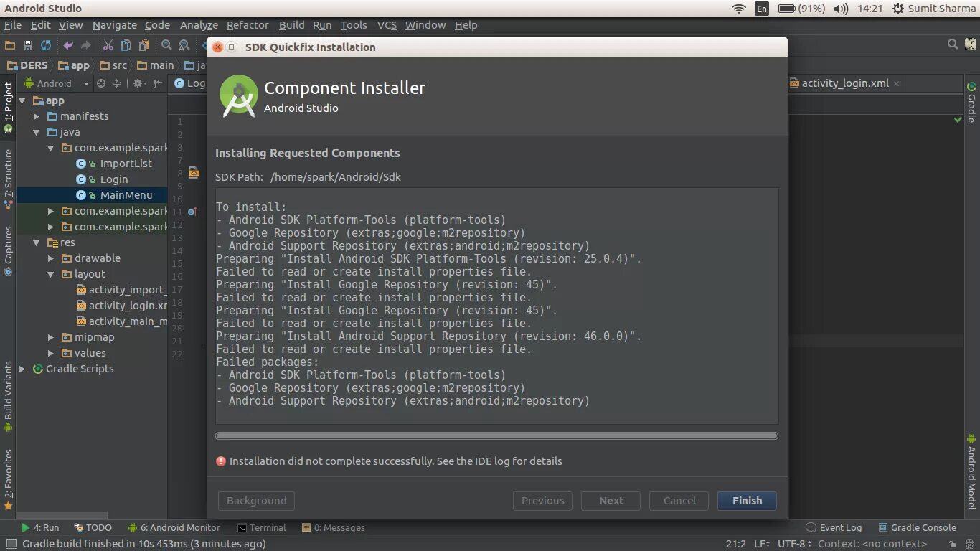The height and width of the screenshot is (551, 980).
Task: Switch to activity_login.xml editor tab
Action: (x=845, y=83)
